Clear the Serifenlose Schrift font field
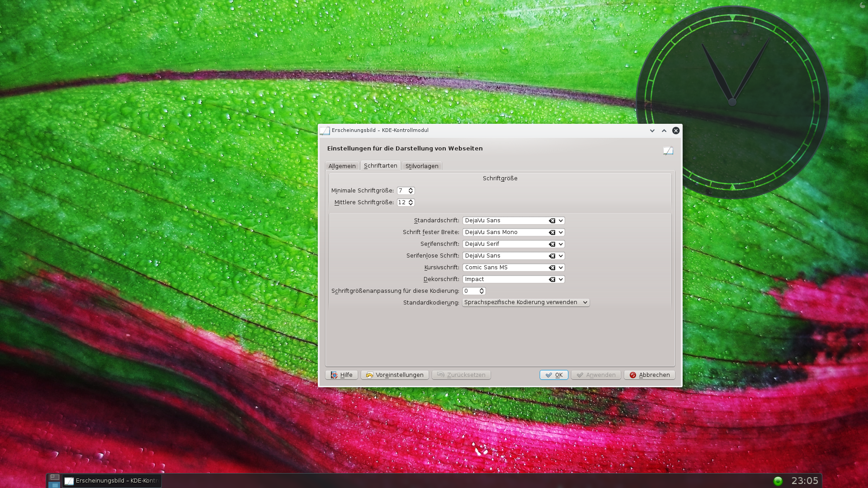 click(x=552, y=256)
